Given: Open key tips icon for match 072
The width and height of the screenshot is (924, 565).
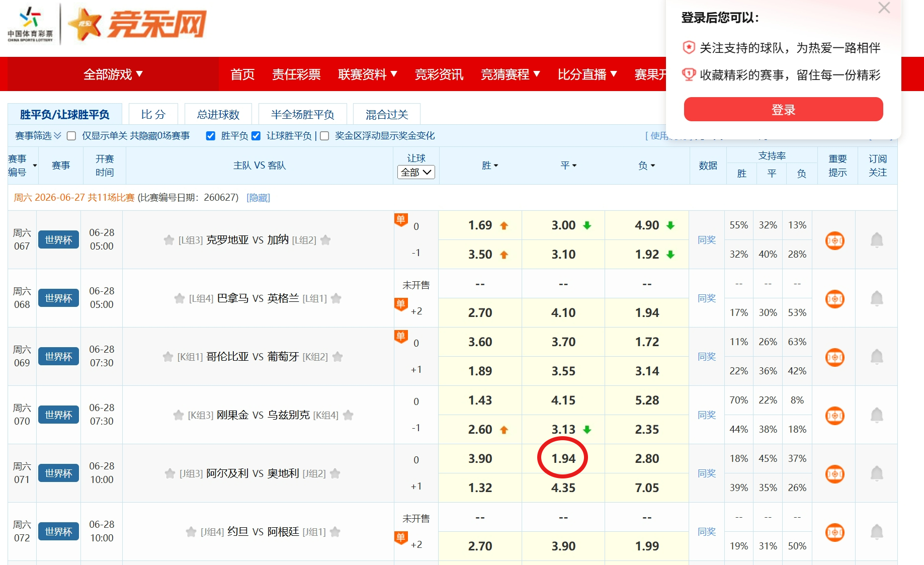Looking at the screenshot, I should point(835,532).
